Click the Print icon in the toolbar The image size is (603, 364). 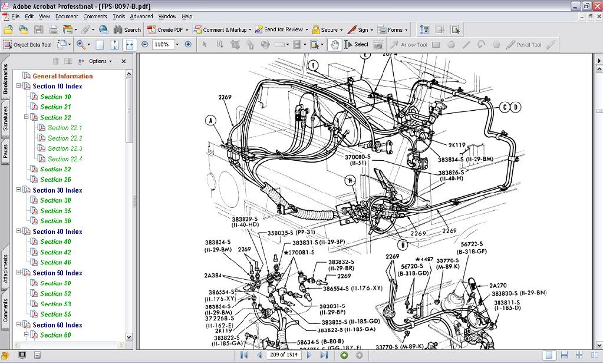point(53,29)
